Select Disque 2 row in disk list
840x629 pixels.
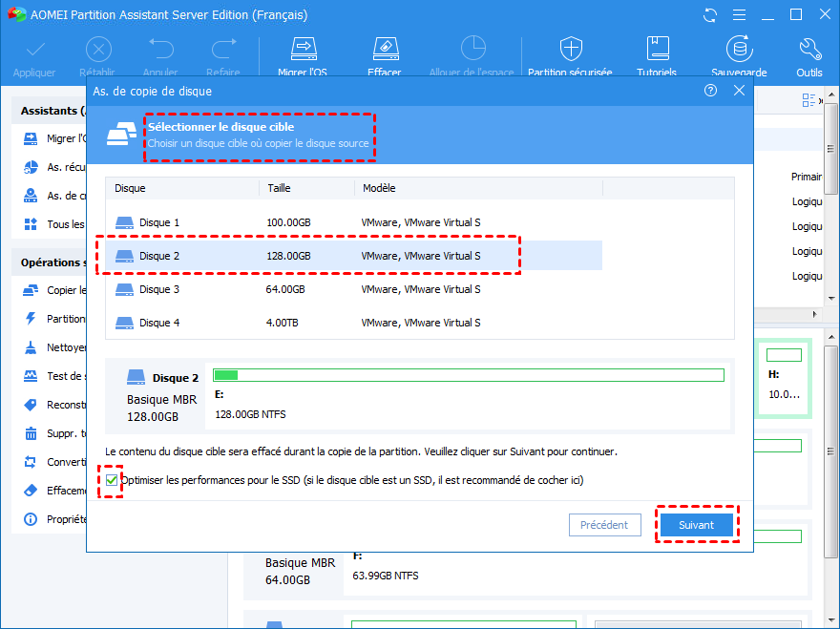point(353,256)
